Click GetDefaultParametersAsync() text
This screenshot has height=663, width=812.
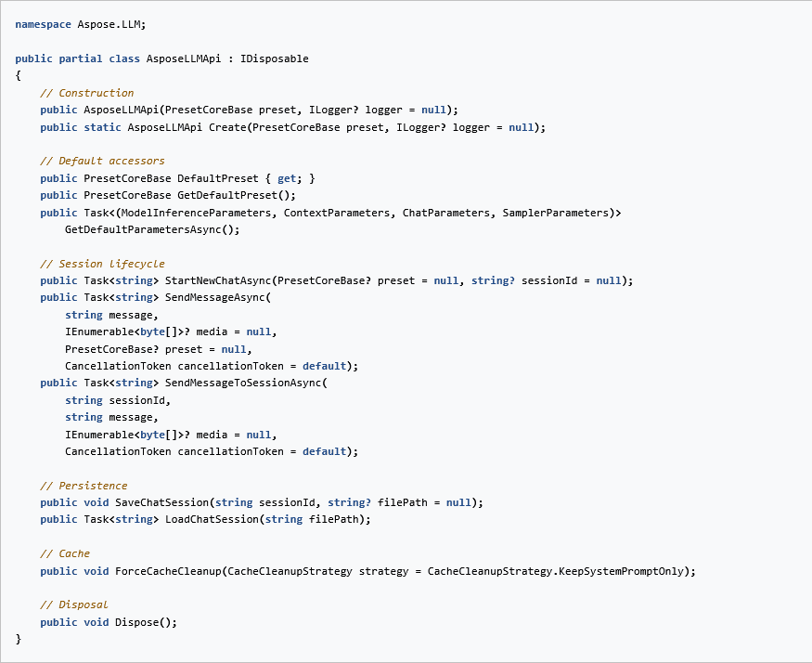click(x=152, y=229)
